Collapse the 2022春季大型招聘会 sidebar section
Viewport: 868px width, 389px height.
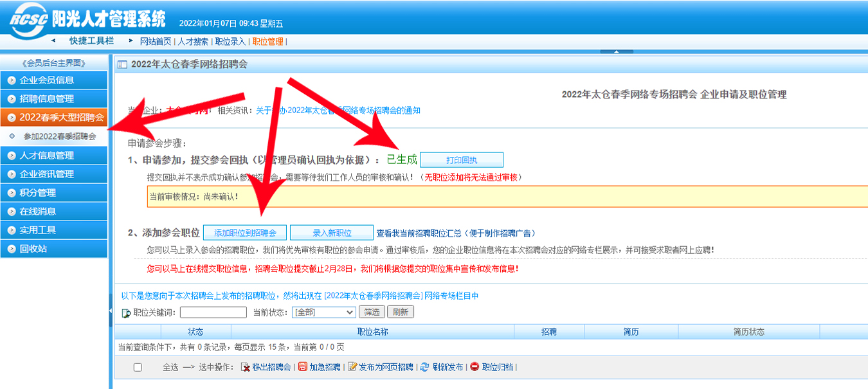point(54,118)
